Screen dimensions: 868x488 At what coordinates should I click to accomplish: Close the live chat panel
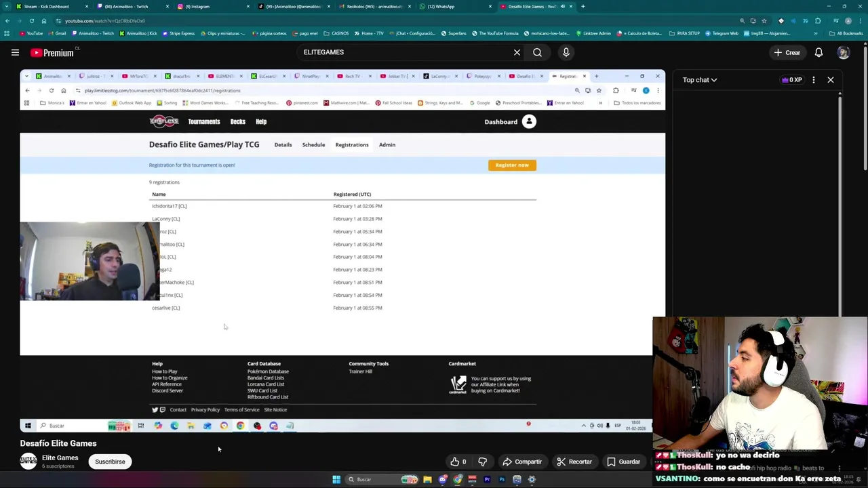tap(830, 80)
